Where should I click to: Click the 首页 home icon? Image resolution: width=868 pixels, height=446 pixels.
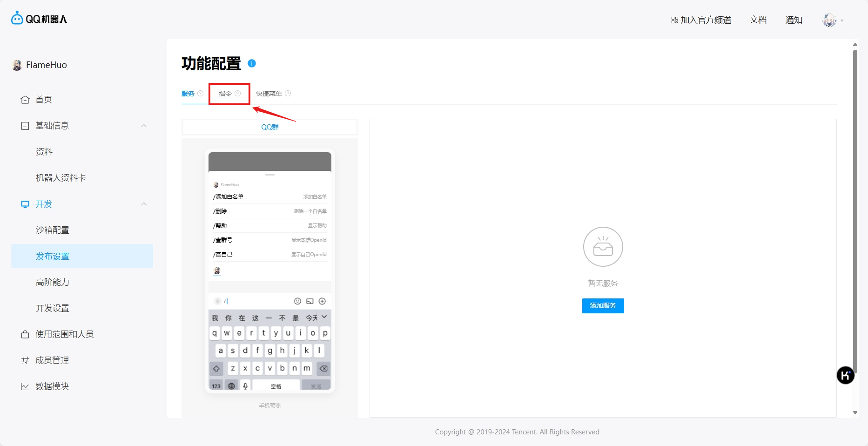(25, 100)
